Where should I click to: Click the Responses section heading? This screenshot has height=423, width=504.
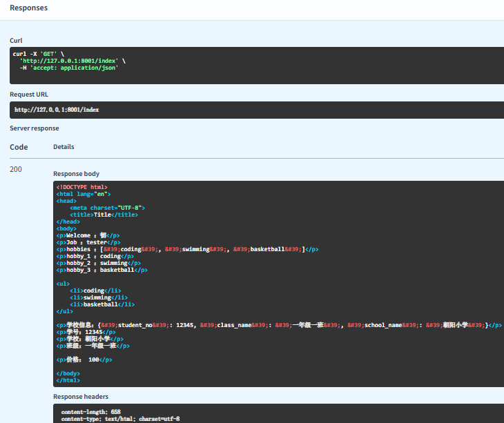pos(28,8)
